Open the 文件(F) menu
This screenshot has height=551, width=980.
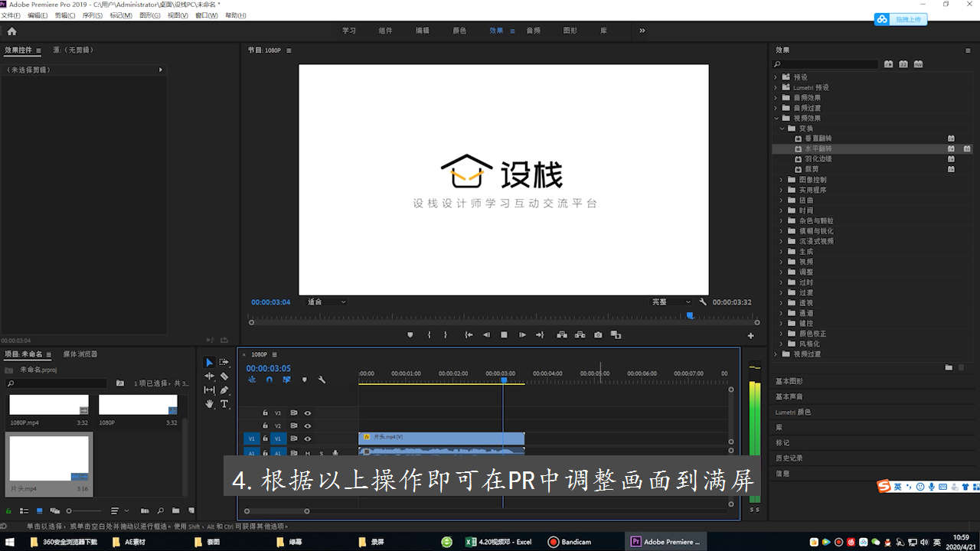11,15
